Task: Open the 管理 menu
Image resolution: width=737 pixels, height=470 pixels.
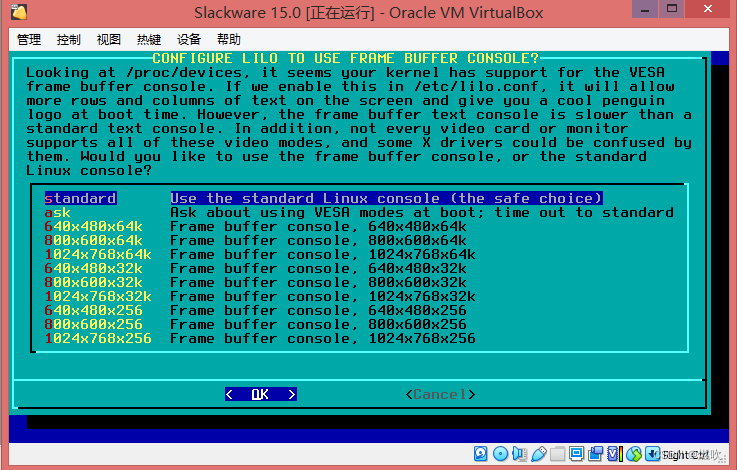Action: (29, 39)
